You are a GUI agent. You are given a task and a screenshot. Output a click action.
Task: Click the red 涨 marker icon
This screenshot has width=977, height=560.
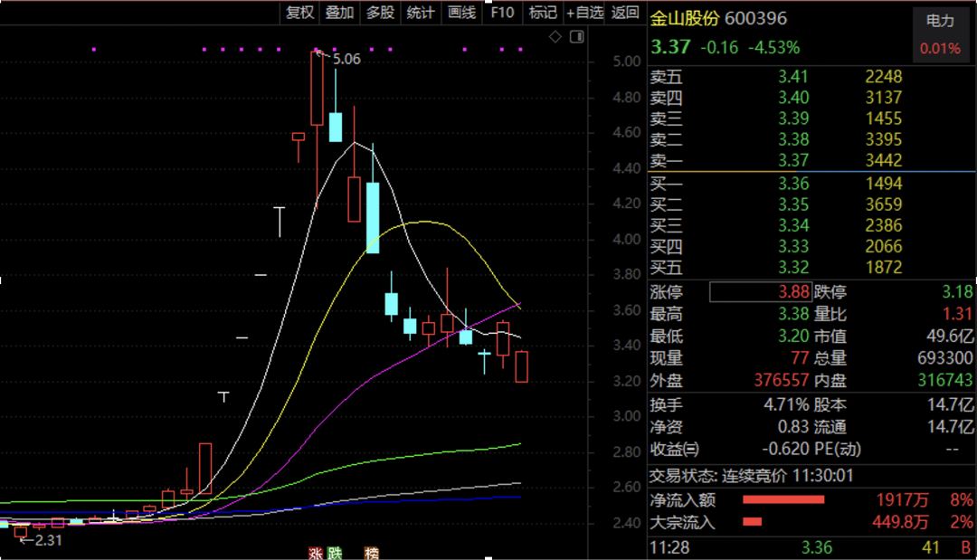[x=316, y=552]
